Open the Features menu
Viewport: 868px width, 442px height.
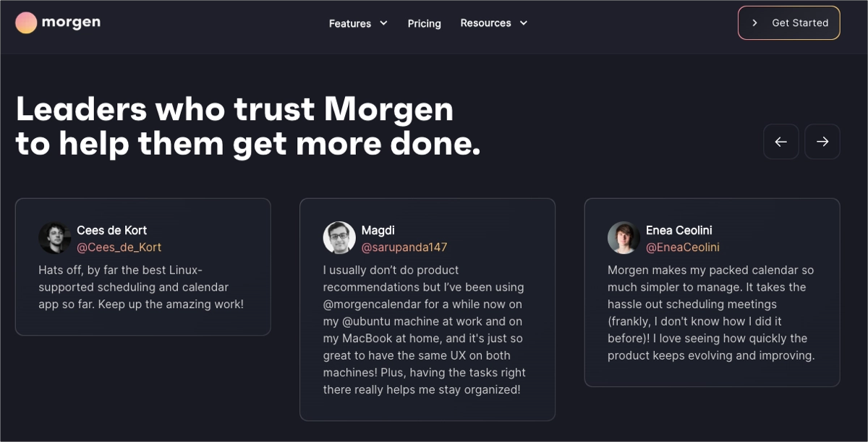[x=350, y=24]
